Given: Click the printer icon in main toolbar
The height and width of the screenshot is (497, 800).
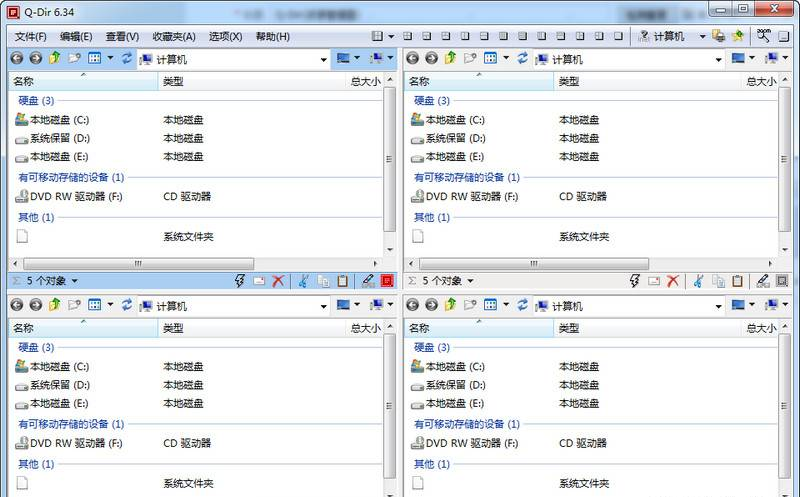Looking at the screenshot, I should (718, 36).
